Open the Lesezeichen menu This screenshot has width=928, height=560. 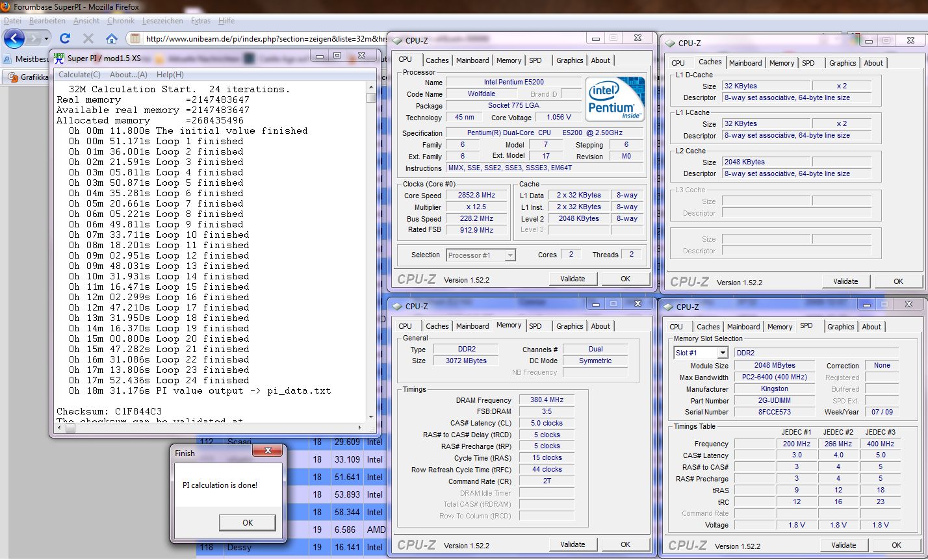point(163,21)
